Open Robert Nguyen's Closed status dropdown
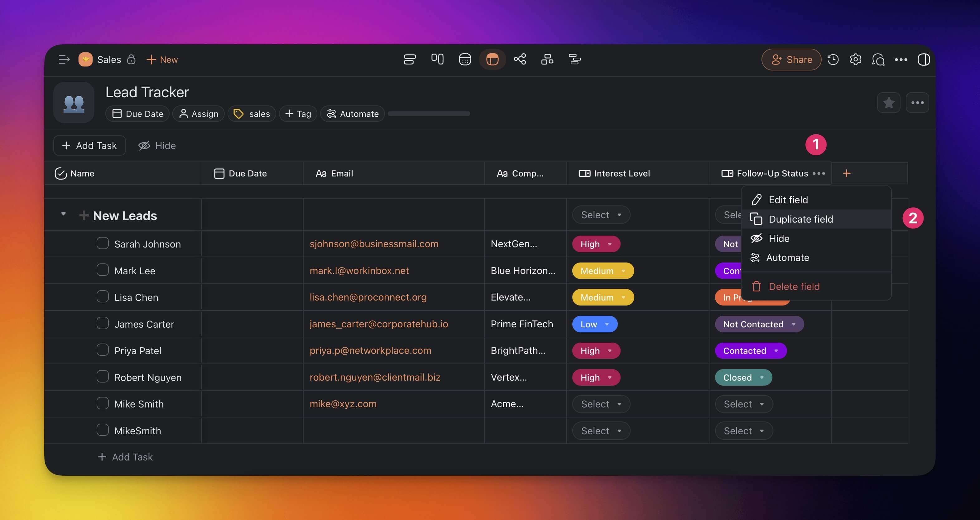980x520 pixels. [743, 377]
